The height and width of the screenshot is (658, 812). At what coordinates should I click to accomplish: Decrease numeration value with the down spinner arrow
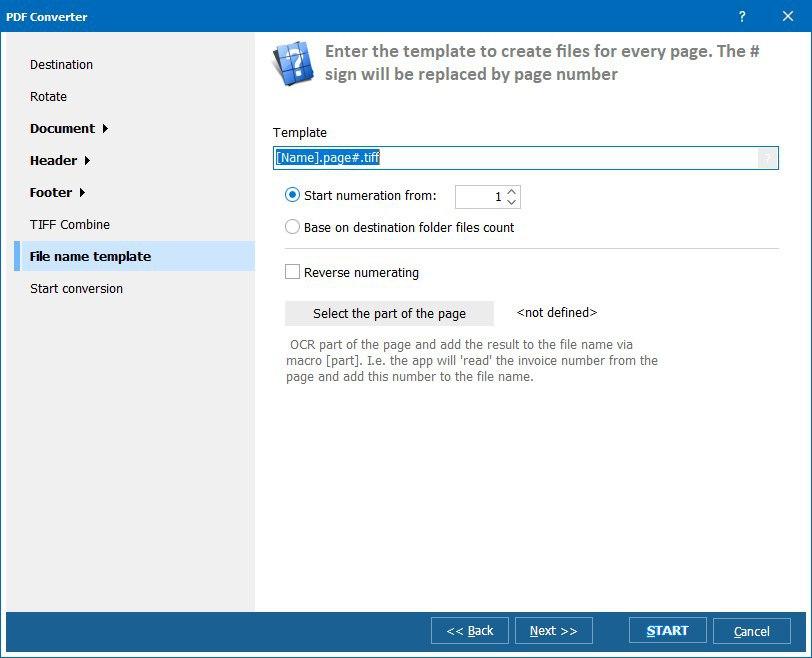tap(512, 201)
